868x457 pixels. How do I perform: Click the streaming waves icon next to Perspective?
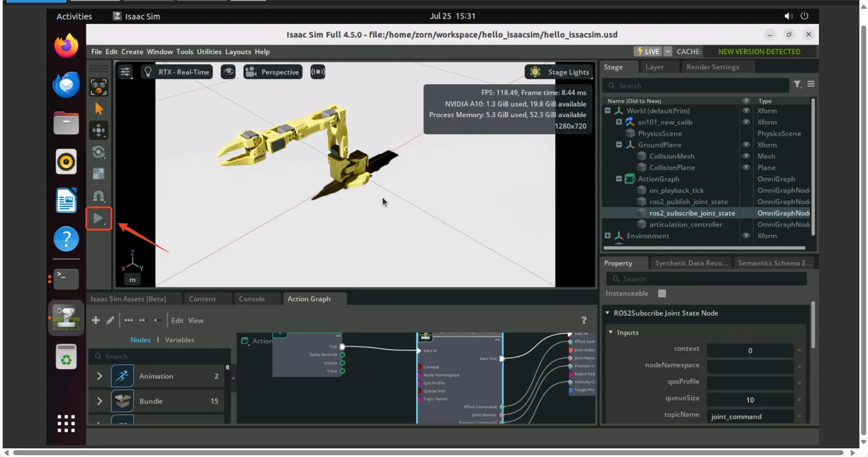point(317,72)
